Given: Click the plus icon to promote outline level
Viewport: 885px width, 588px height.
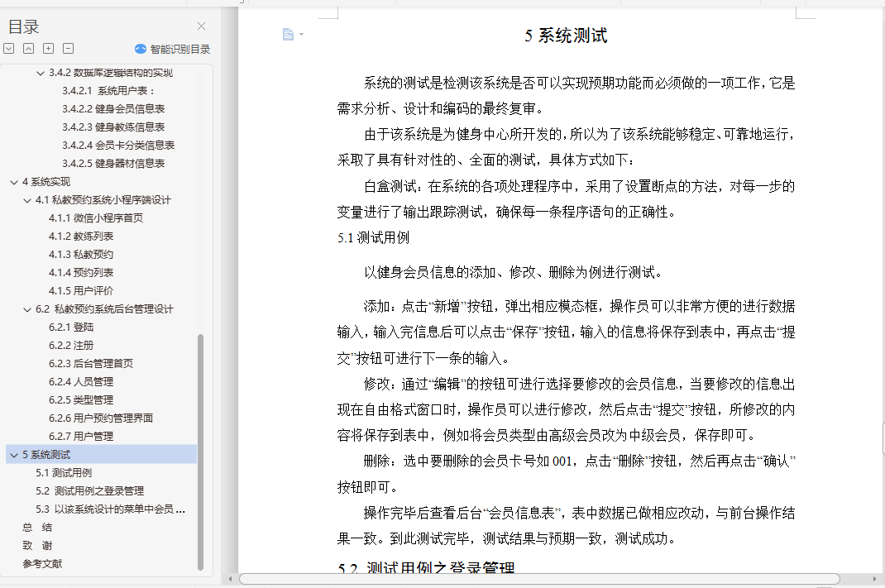Looking at the screenshot, I should pos(49,49).
